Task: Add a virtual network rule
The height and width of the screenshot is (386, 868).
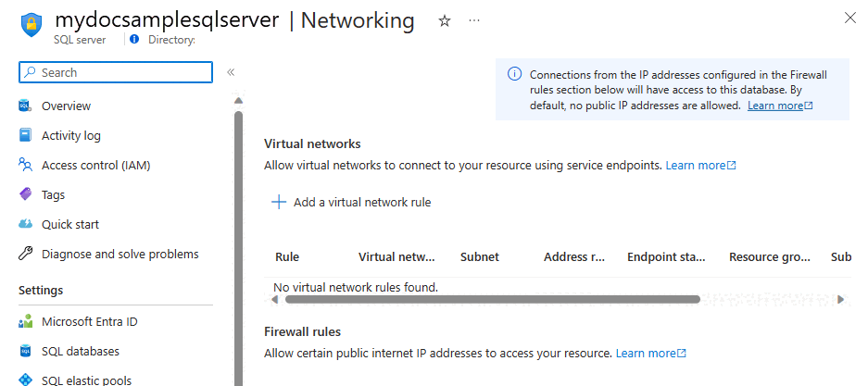Action: (x=351, y=203)
